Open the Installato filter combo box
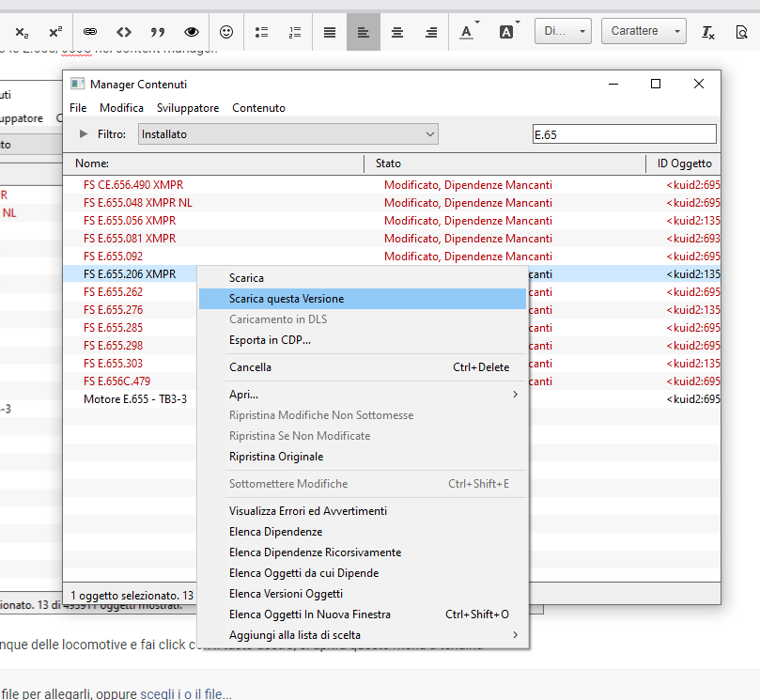760x700 pixels. [287, 133]
